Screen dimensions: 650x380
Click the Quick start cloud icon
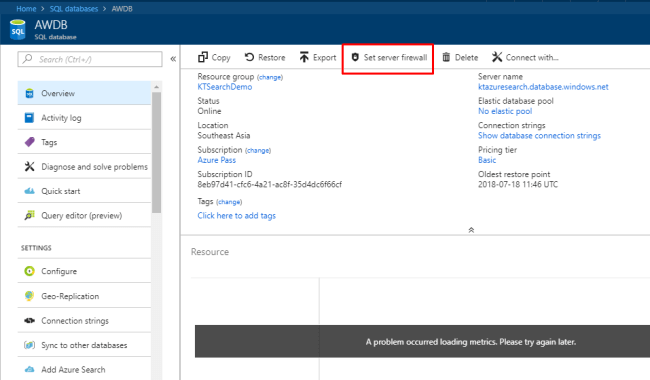[x=29, y=191]
